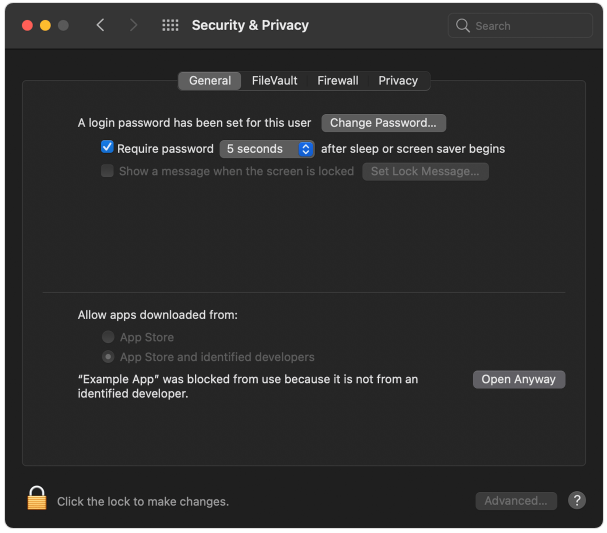This screenshot has width=607, height=533.
Task: Click the magnifying glass search icon
Action: [463, 26]
